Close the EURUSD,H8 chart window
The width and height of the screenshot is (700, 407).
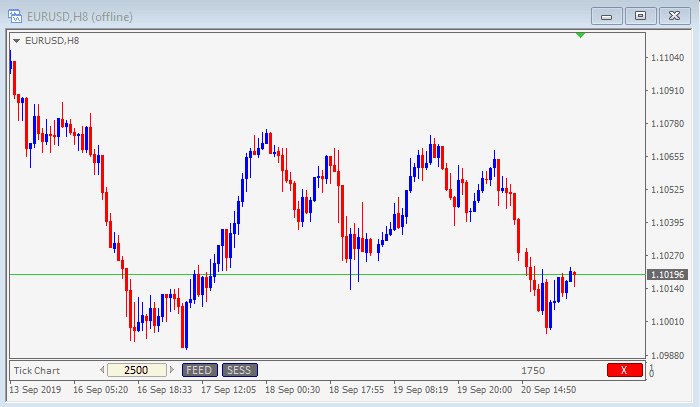click(x=675, y=15)
